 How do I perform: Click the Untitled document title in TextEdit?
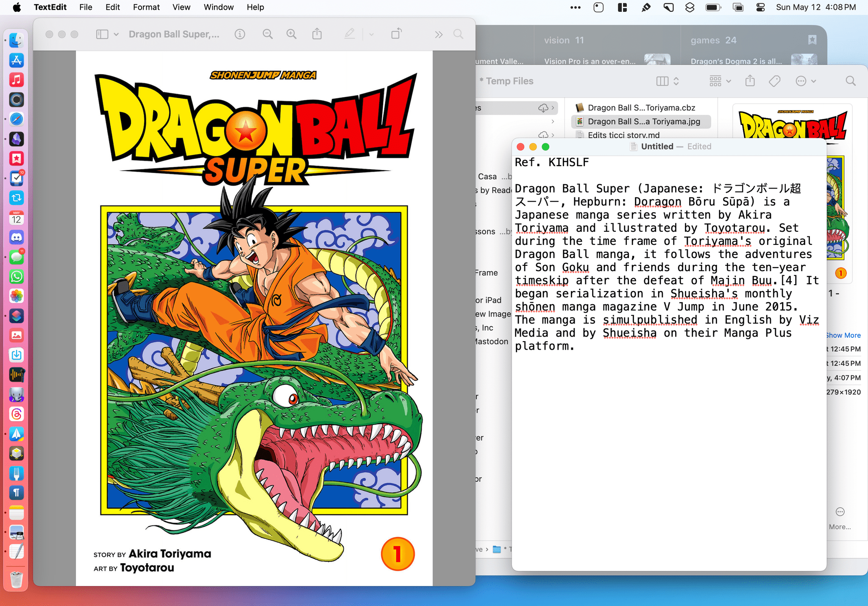pyautogui.click(x=657, y=147)
